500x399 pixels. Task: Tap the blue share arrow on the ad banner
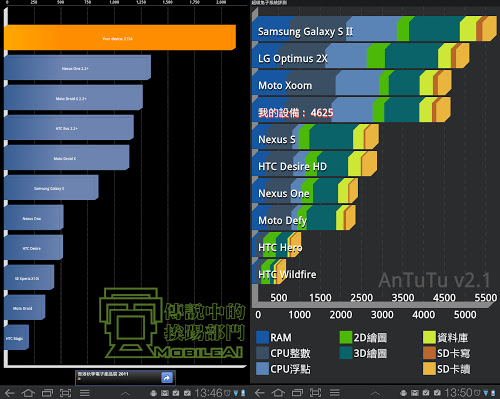click(167, 378)
